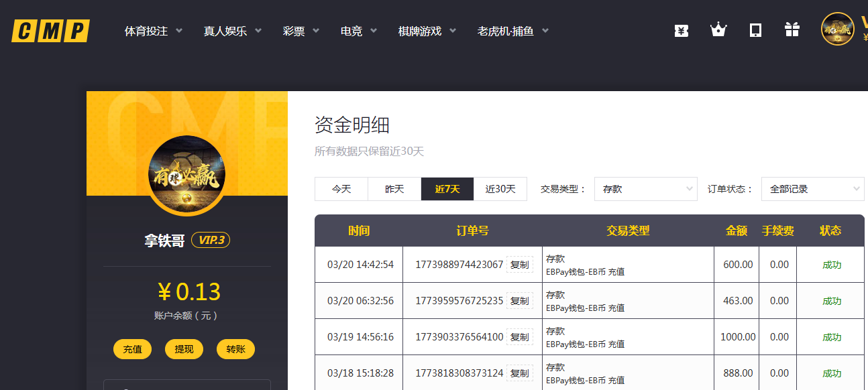Click the user avatar in top bar

(x=837, y=29)
